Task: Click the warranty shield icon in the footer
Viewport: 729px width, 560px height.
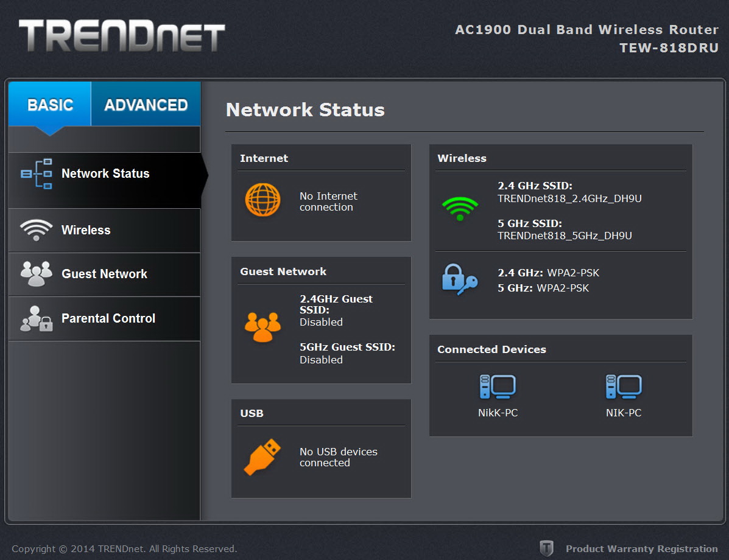Action: tap(546, 548)
